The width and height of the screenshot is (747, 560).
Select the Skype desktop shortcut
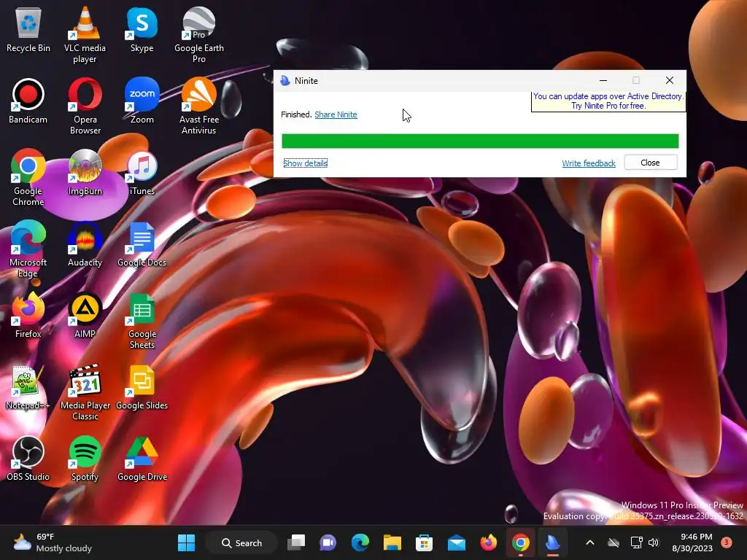tap(142, 29)
